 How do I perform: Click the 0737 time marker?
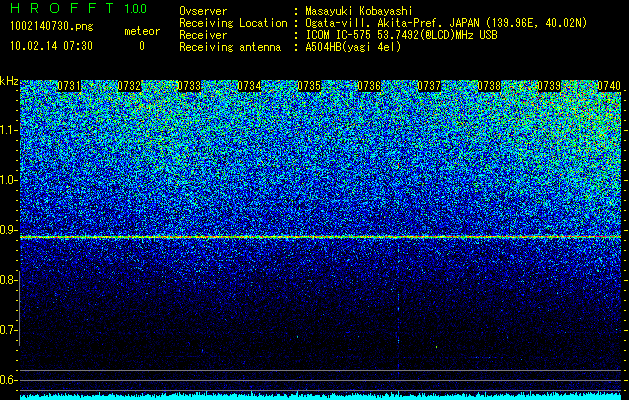point(429,86)
